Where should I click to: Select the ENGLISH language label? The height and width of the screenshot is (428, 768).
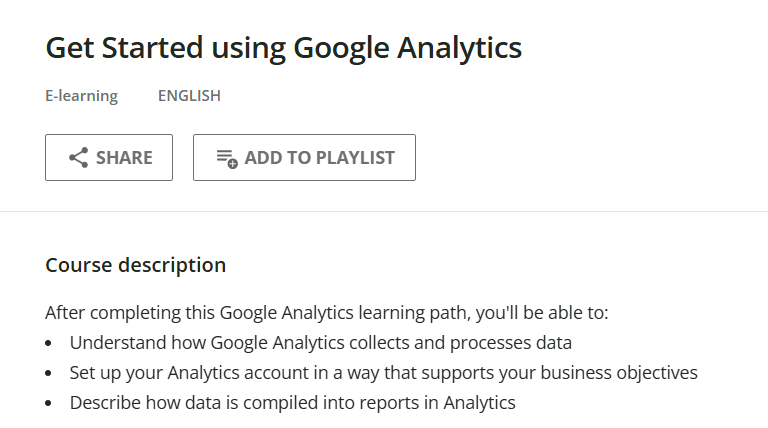click(x=189, y=96)
